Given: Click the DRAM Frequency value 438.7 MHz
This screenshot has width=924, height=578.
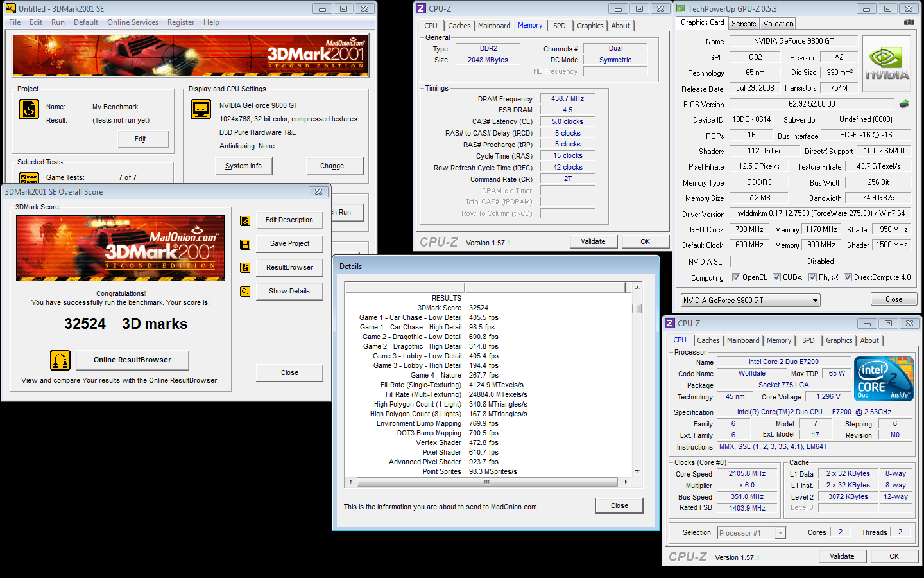Looking at the screenshot, I should click(567, 98).
